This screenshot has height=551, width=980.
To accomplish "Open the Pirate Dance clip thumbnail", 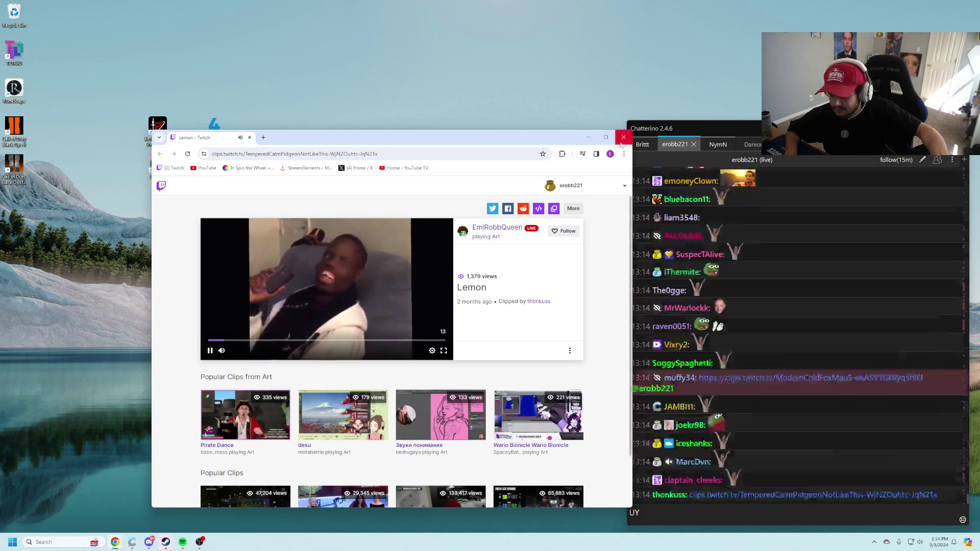I will (245, 415).
